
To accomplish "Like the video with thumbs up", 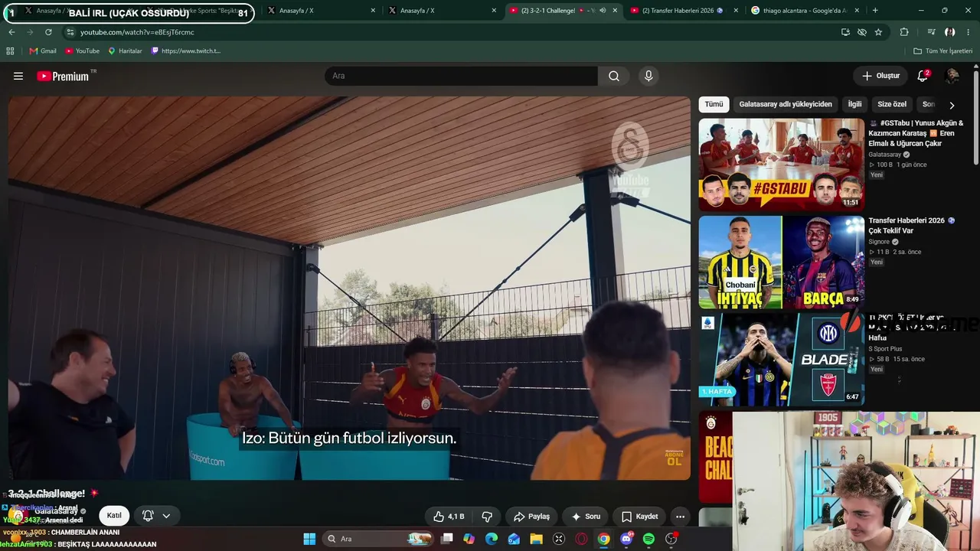I will coord(449,517).
